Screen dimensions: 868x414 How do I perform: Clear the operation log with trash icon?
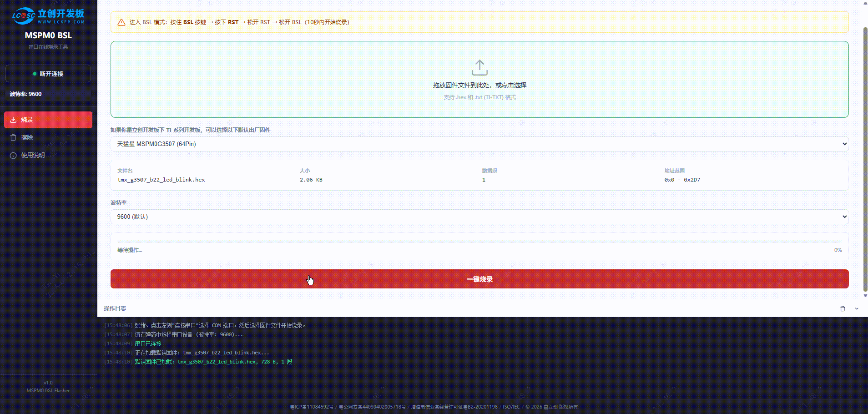(843, 308)
